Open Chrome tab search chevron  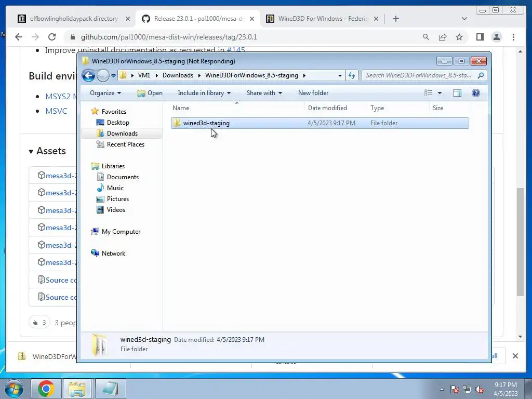pyautogui.click(x=464, y=19)
